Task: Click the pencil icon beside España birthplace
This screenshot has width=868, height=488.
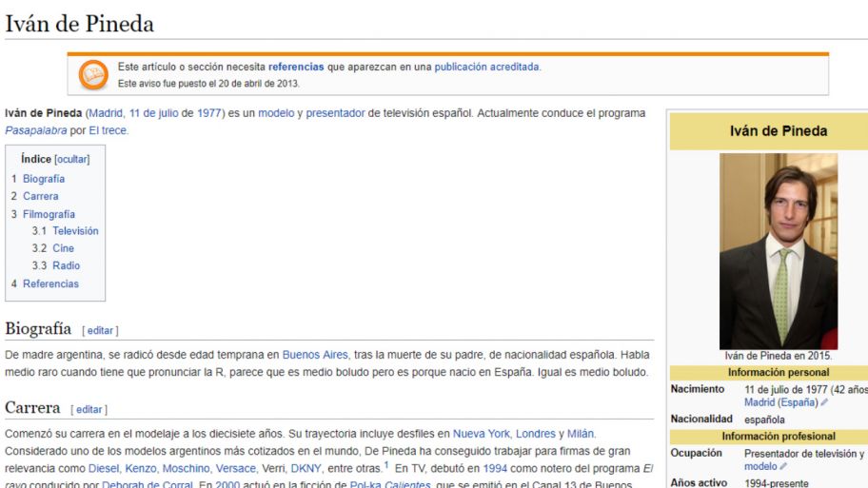Action: [x=824, y=402]
